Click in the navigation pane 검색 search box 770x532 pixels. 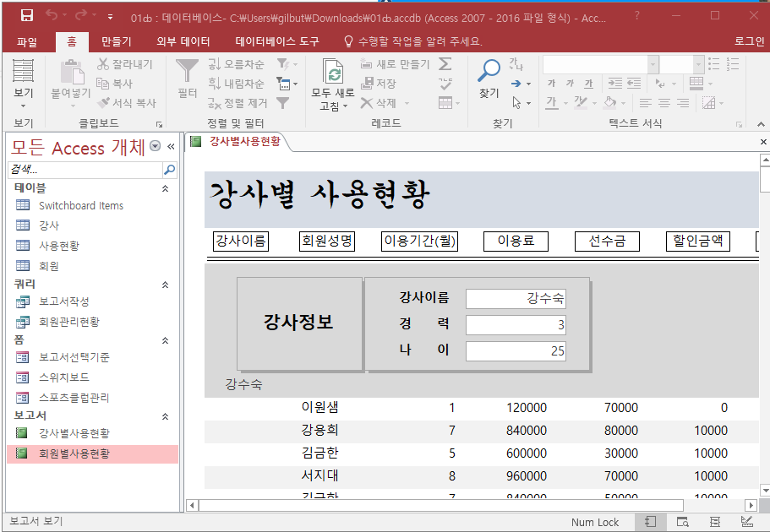[x=85, y=170]
